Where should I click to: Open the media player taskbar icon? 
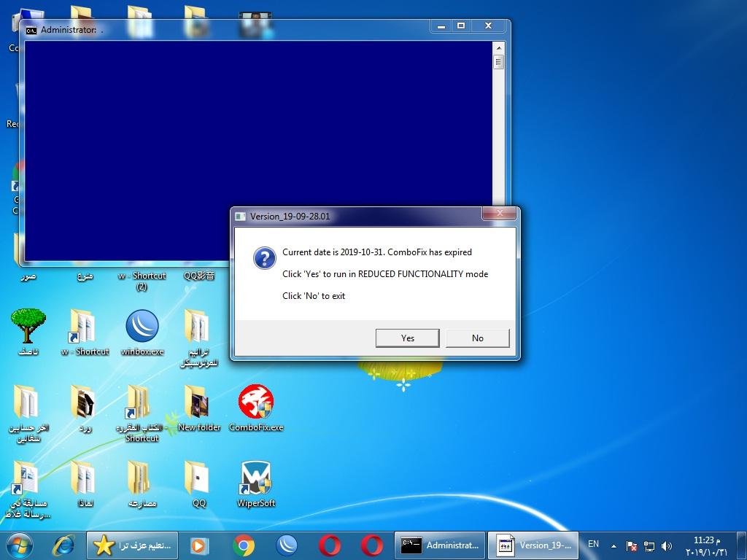coord(199,545)
